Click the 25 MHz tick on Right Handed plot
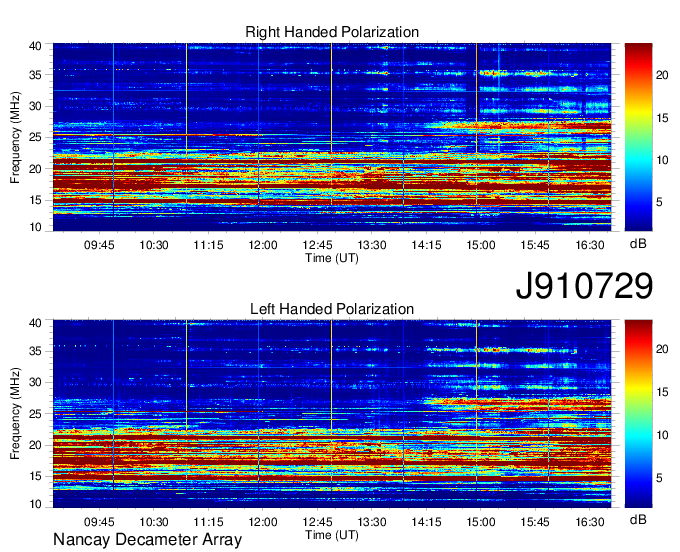 [x=35, y=137]
